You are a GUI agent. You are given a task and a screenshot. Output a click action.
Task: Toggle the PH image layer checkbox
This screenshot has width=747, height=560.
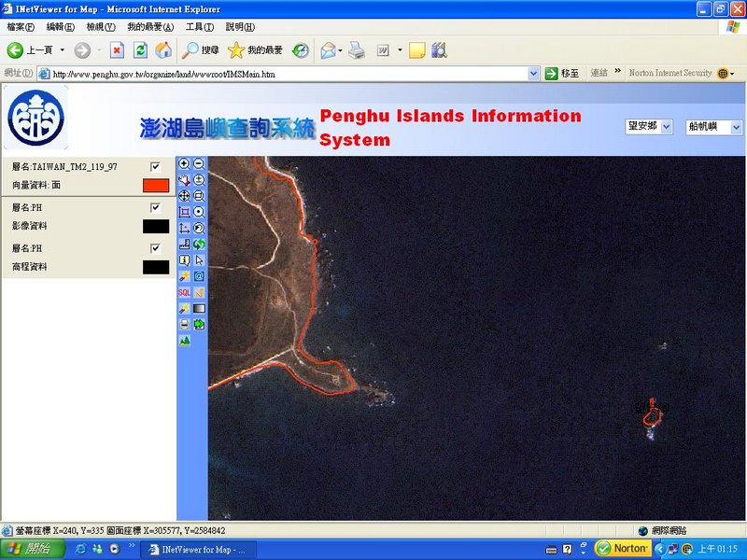click(156, 208)
